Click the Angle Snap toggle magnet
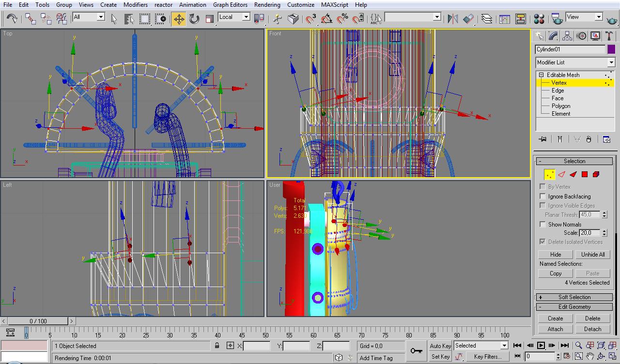This screenshot has width=620, height=364. click(327, 19)
